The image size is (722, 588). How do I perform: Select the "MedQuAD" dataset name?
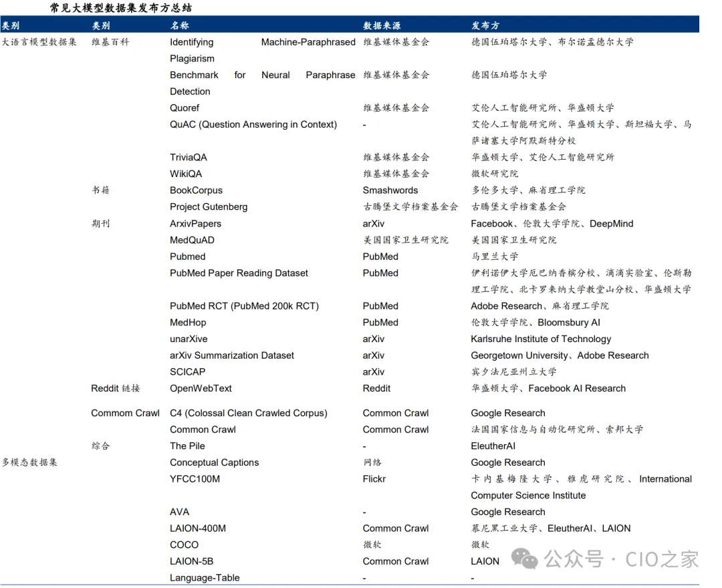click(192, 240)
